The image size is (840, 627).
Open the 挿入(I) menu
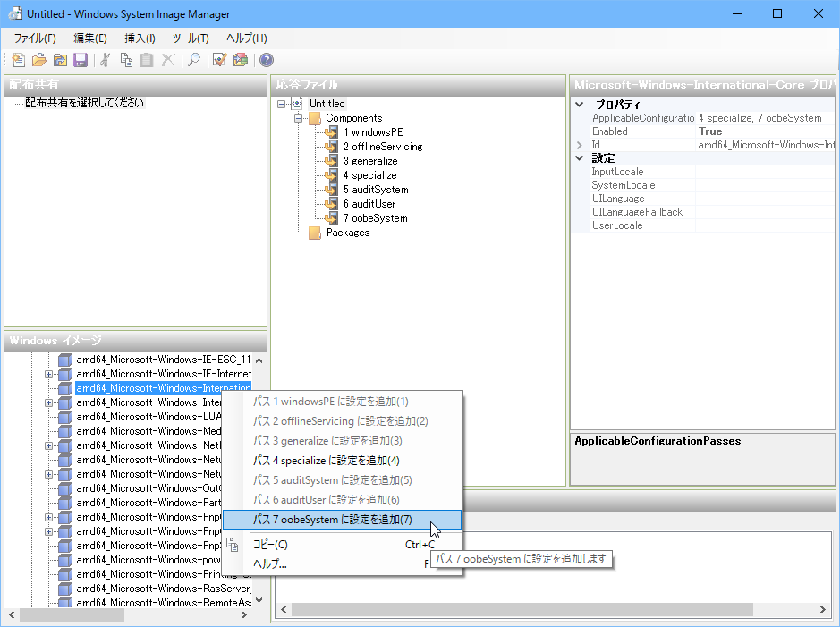click(140, 38)
